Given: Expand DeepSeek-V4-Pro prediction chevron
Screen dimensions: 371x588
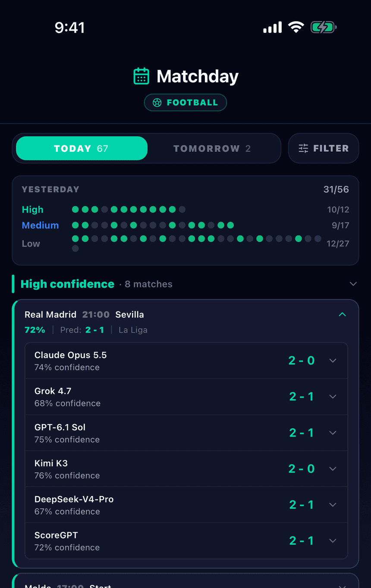Looking at the screenshot, I should [x=333, y=505].
